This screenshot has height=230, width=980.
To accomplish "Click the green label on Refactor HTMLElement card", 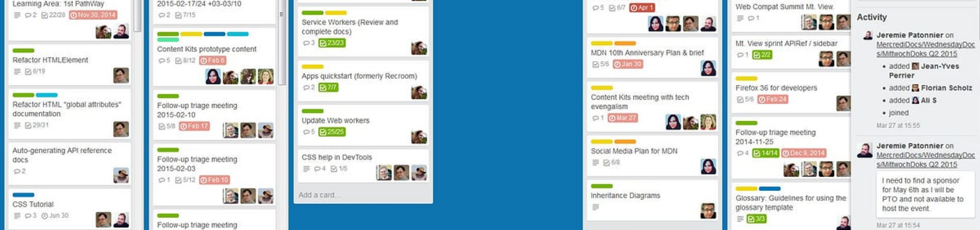I will coord(23,51).
